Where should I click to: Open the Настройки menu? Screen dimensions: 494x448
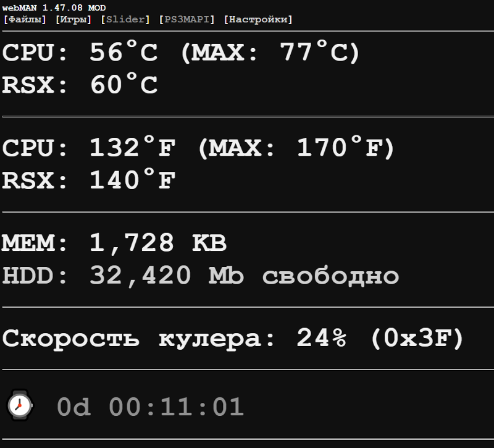point(259,19)
